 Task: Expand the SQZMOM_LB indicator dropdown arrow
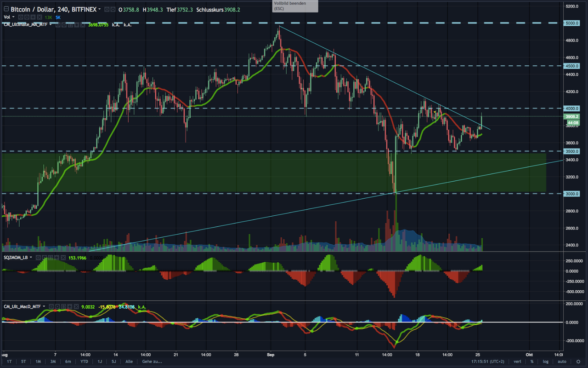[31, 257]
